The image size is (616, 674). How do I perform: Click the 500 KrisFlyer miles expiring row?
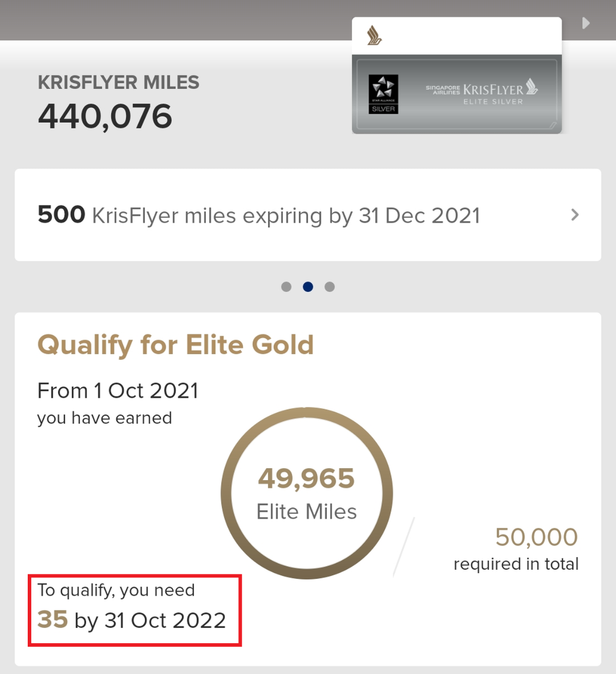click(308, 215)
